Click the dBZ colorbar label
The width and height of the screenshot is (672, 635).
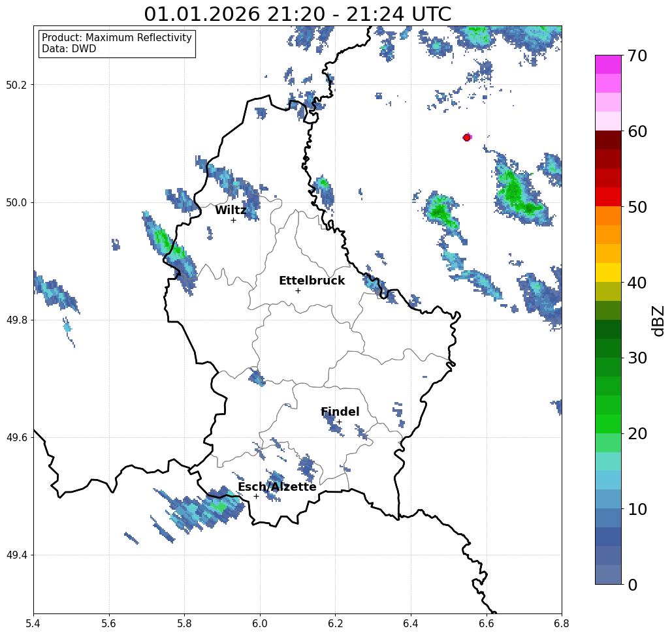coord(658,320)
